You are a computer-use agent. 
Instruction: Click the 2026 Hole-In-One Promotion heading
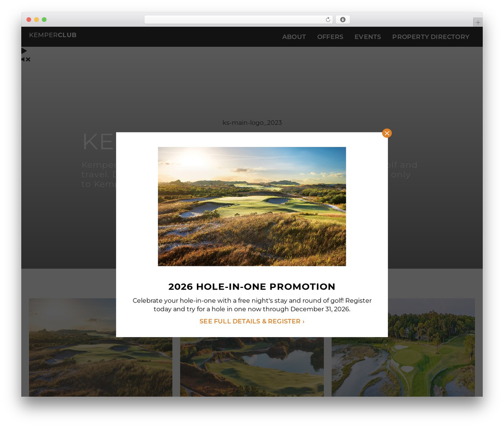tap(252, 286)
